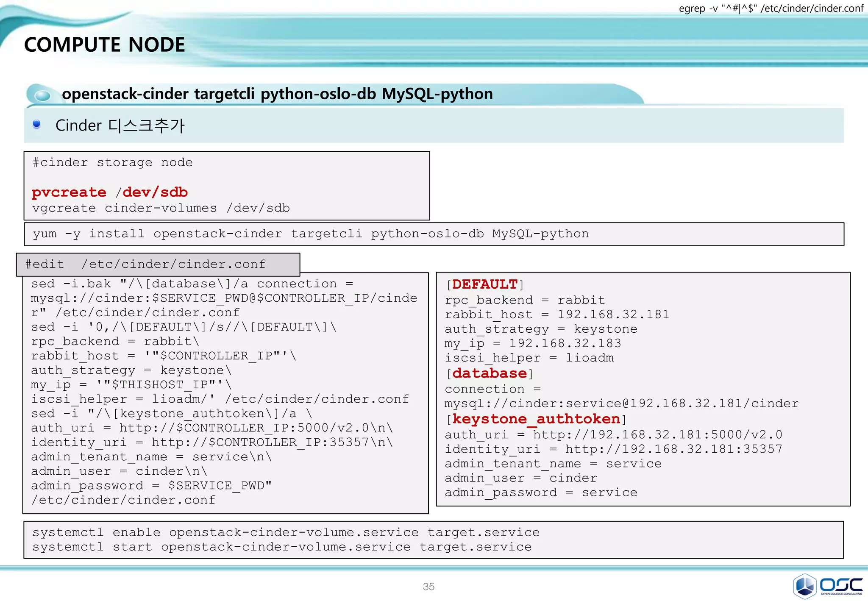Click the #edit /etc/cinder/cinder.conf label
The image size is (868, 601).
coord(145,264)
